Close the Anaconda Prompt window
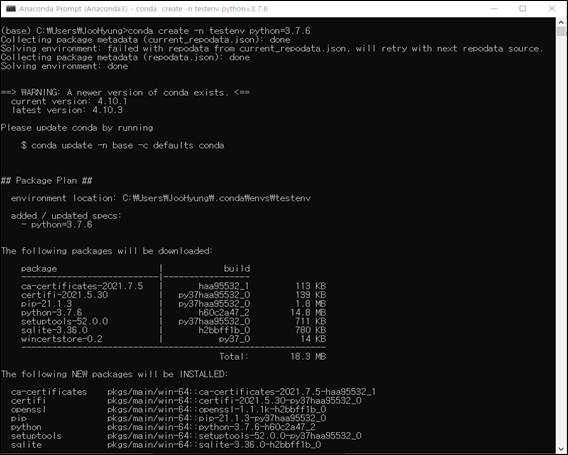Screen dimensions: 568x455 coord(552,8)
